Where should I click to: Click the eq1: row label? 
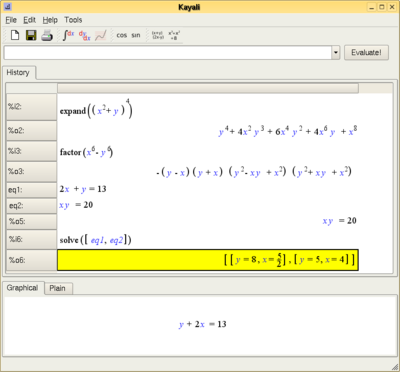[x=31, y=190]
